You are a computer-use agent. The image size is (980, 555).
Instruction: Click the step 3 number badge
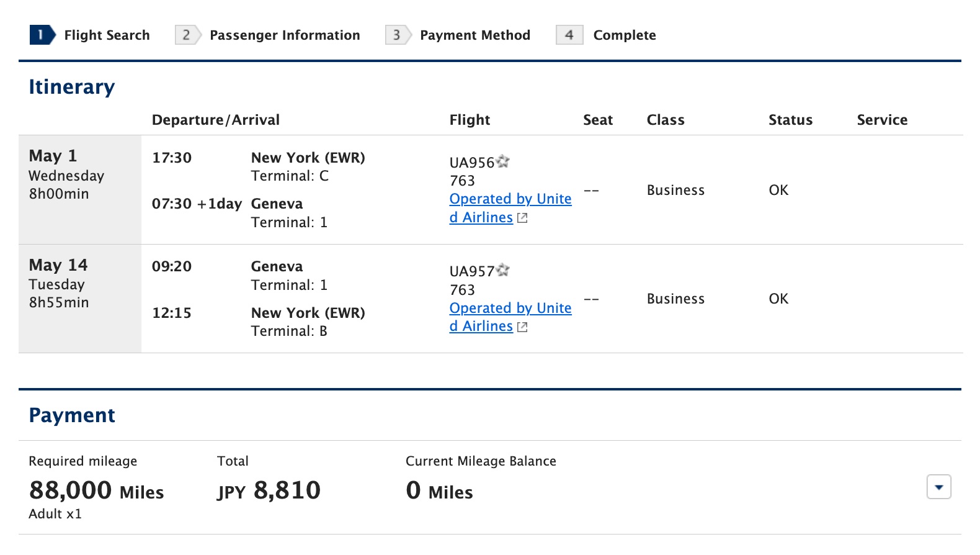(x=396, y=35)
